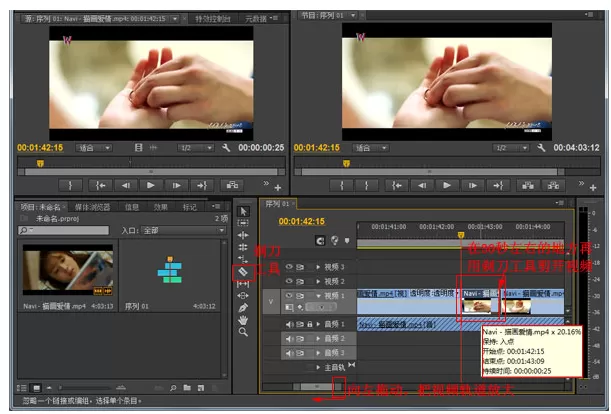Viewport: 611px width, 414px height.
Task: Select the Navi mp4 thumbnail in Project panel
Action: tap(68, 270)
